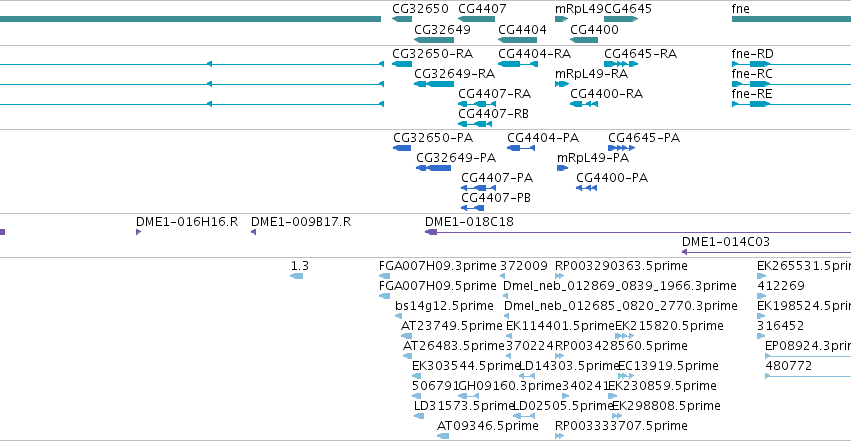Click Dmel_neb_012869_0839_1966.3prime

coord(506,296)
